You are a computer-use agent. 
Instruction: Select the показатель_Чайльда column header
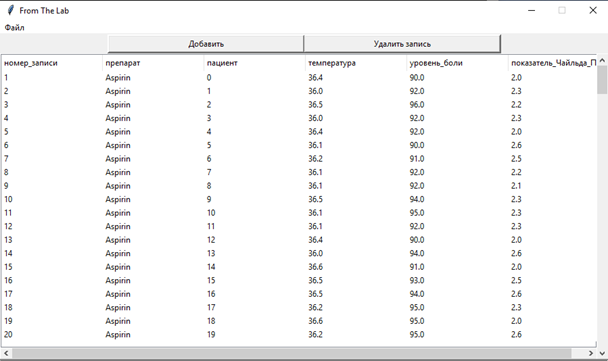[553, 63]
